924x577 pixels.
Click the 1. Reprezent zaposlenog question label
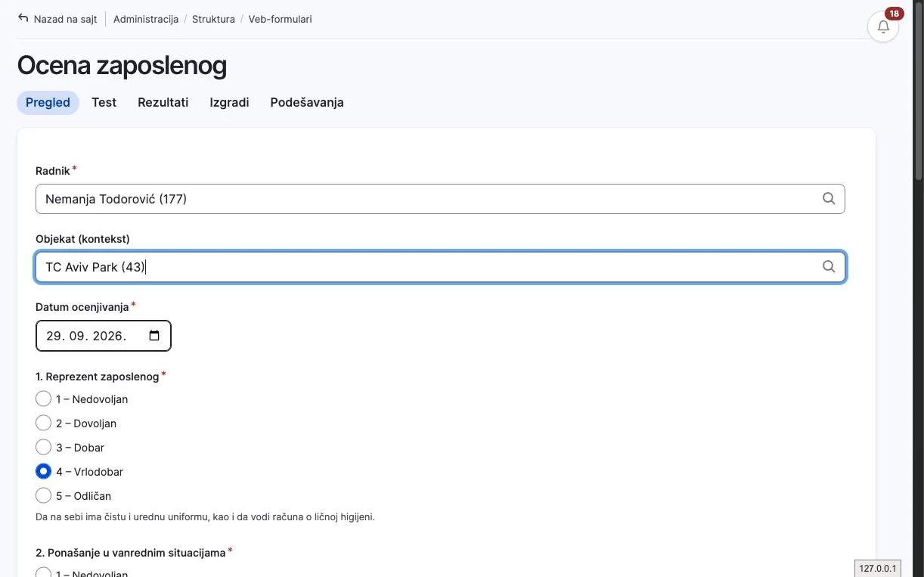point(98,376)
